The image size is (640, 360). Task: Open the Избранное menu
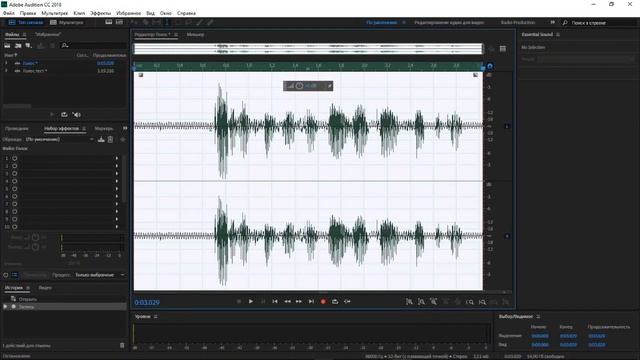point(128,13)
